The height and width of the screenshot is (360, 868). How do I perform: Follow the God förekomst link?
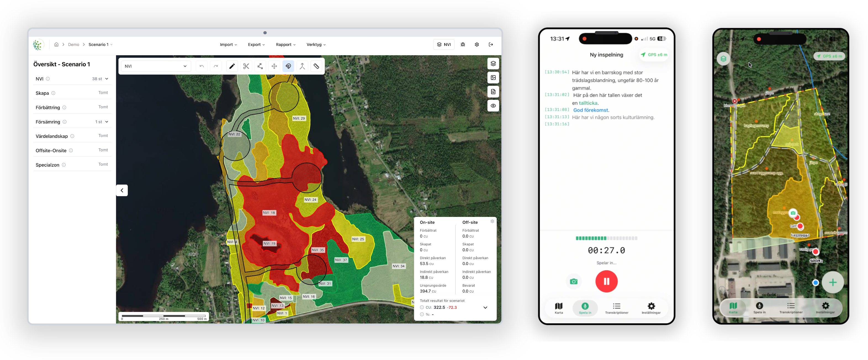click(x=591, y=110)
